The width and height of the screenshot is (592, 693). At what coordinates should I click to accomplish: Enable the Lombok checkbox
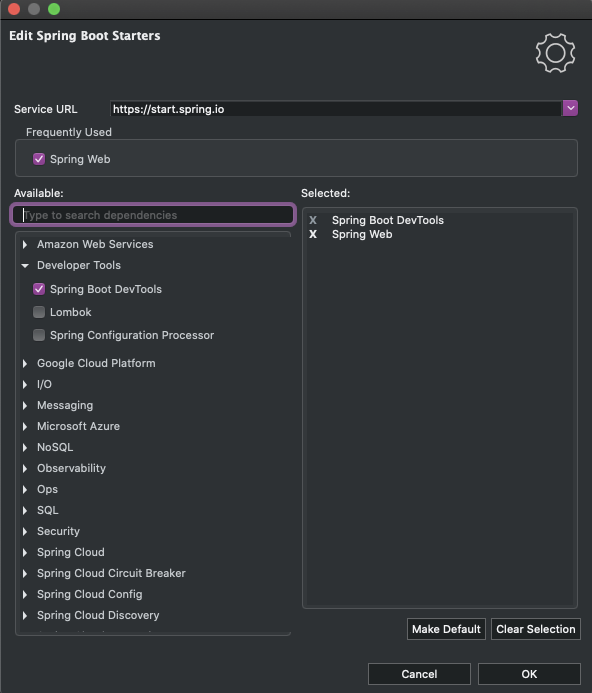(x=39, y=312)
